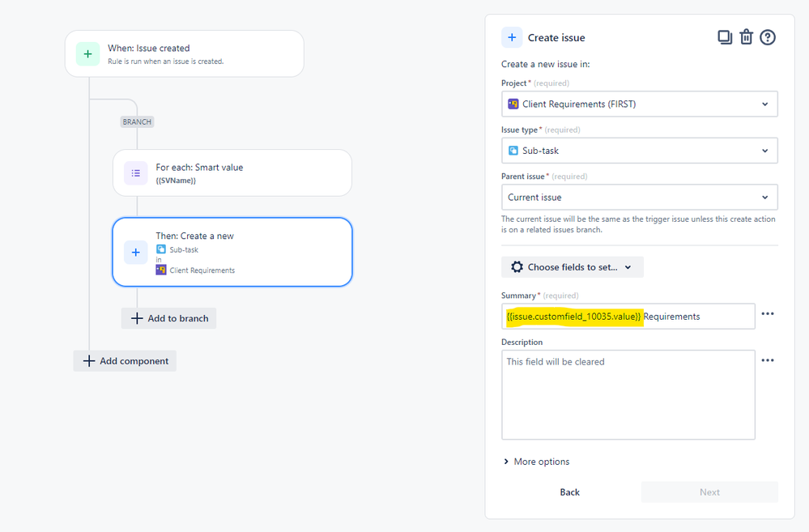Select the When: Issue created trigger

click(184, 53)
